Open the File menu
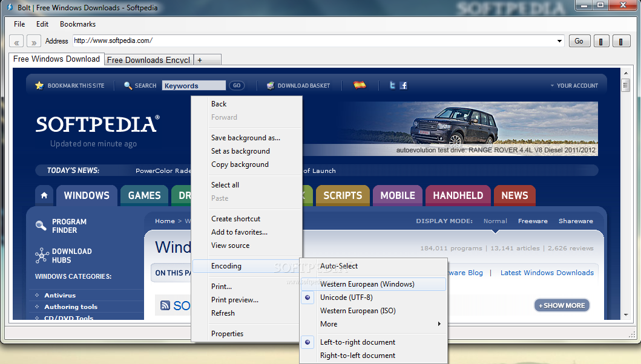 (19, 24)
